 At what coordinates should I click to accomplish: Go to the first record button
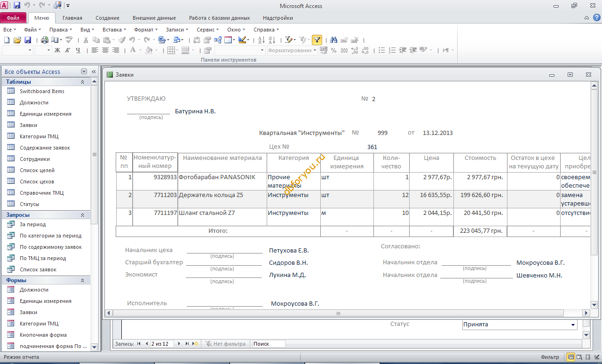(x=139, y=344)
